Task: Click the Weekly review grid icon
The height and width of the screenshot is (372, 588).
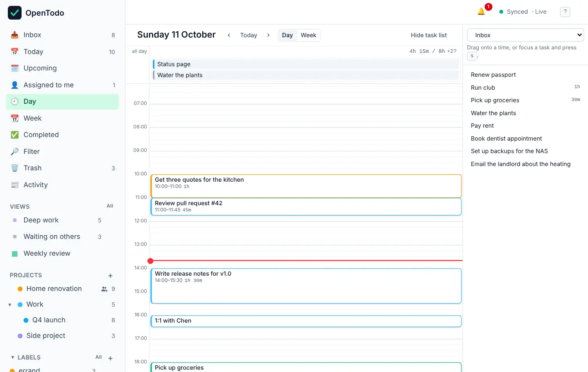Action: pos(15,253)
